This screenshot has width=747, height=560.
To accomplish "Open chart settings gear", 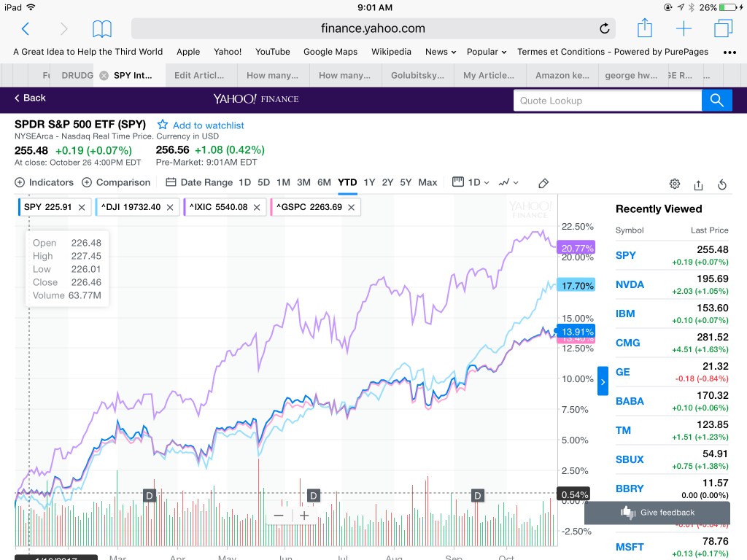I will click(675, 184).
